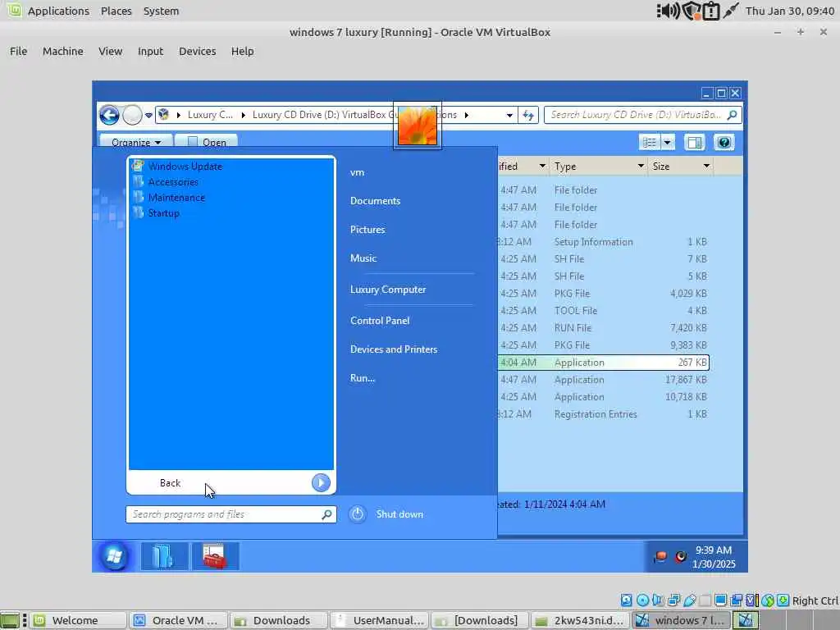The height and width of the screenshot is (630, 840).
Task: Open the VirtualBox Machine menu
Action: (x=63, y=52)
